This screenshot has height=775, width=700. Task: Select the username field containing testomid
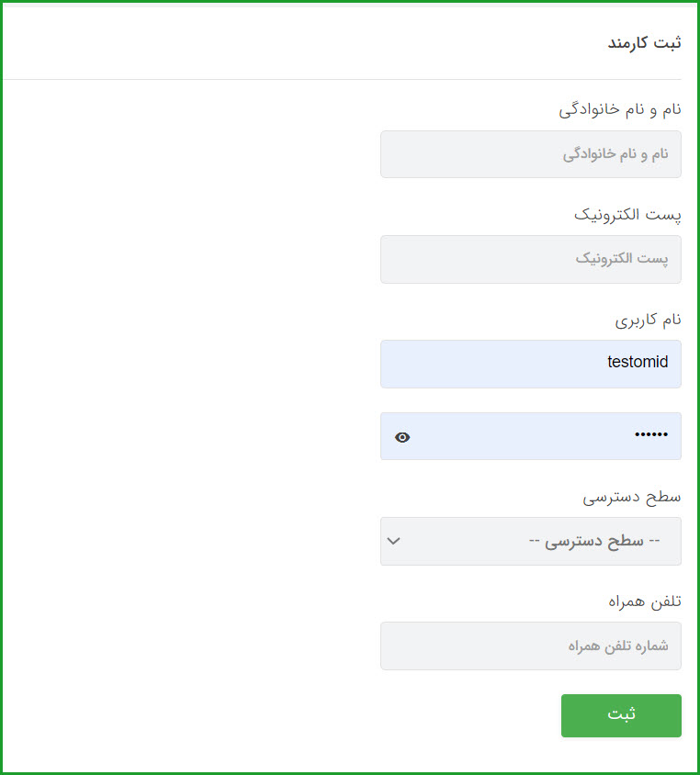530,364
